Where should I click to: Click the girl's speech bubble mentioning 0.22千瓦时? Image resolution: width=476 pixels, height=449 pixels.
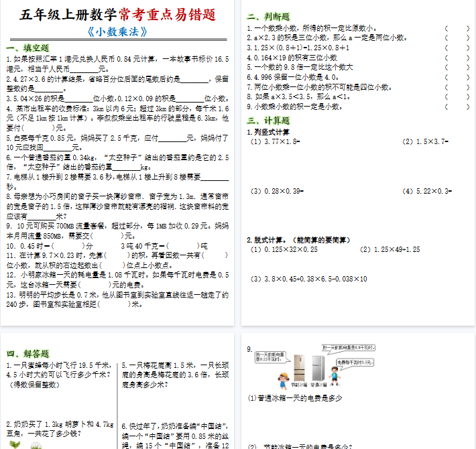tap(272, 356)
